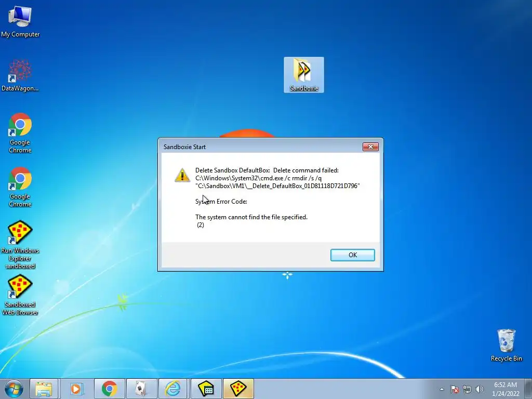Image resolution: width=532 pixels, height=399 pixels.
Task: Click the Show desktop button
Action: (x=528, y=389)
